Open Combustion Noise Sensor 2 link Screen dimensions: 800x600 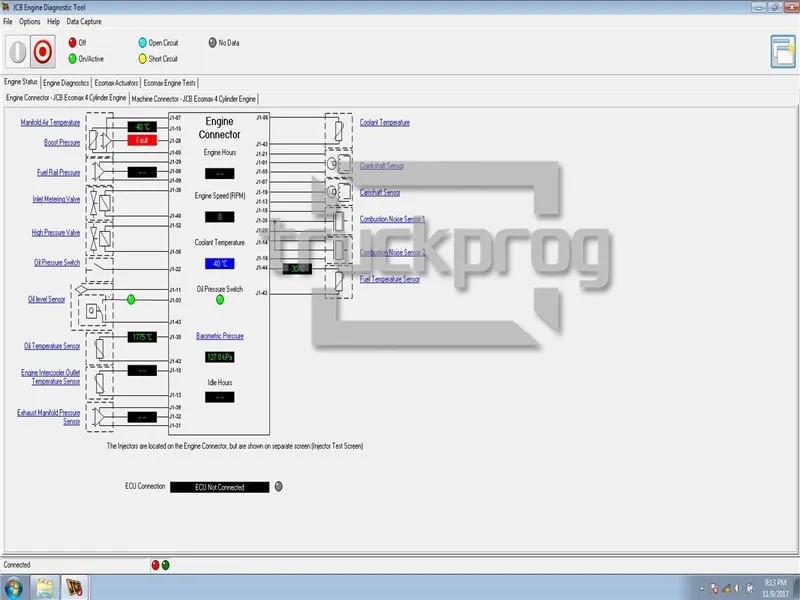coord(392,253)
